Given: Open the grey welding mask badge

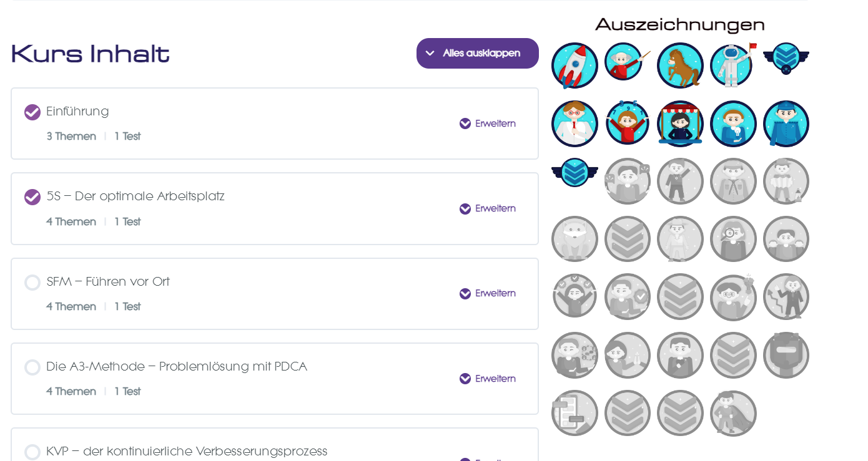Looking at the screenshot, I should 786,355.
